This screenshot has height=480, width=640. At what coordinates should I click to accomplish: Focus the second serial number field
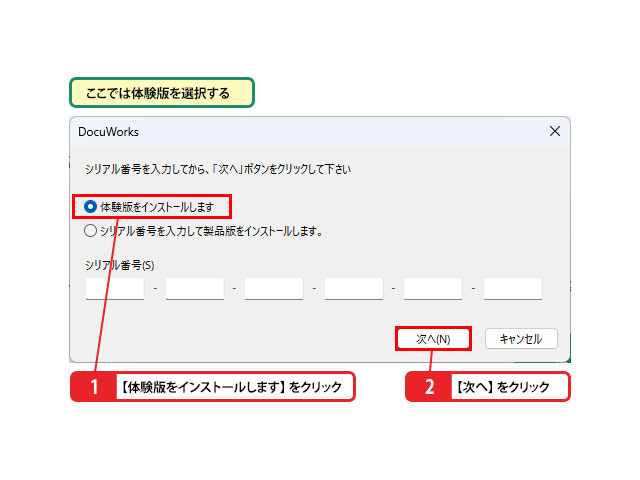(x=195, y=289)
